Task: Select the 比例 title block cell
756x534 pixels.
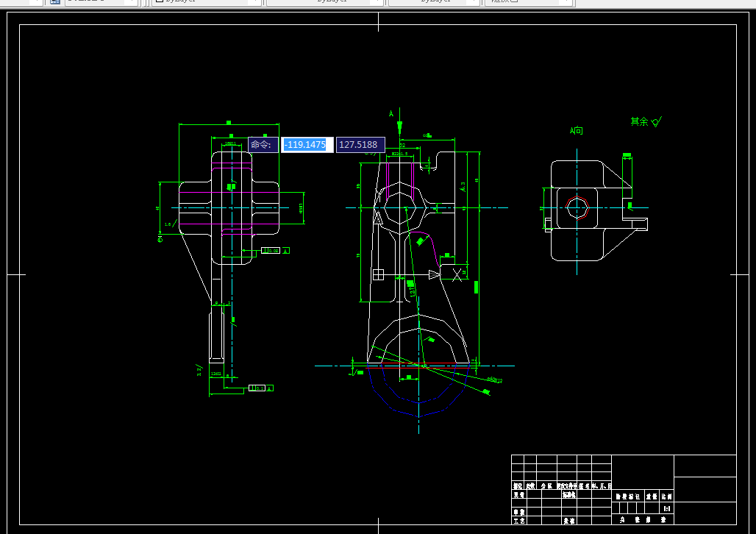Action: coord(666,496)
